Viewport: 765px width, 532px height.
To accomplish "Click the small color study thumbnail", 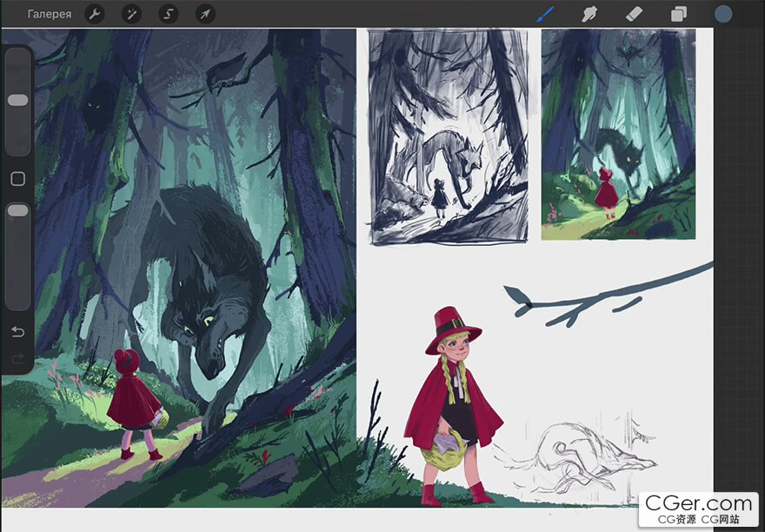I will tap(618, 134).
